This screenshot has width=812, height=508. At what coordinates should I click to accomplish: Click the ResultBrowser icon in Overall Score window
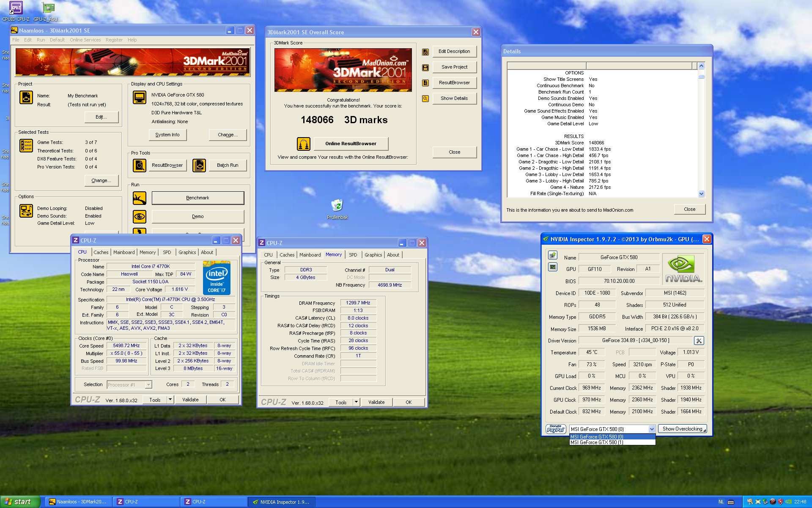tap(425, 83)
